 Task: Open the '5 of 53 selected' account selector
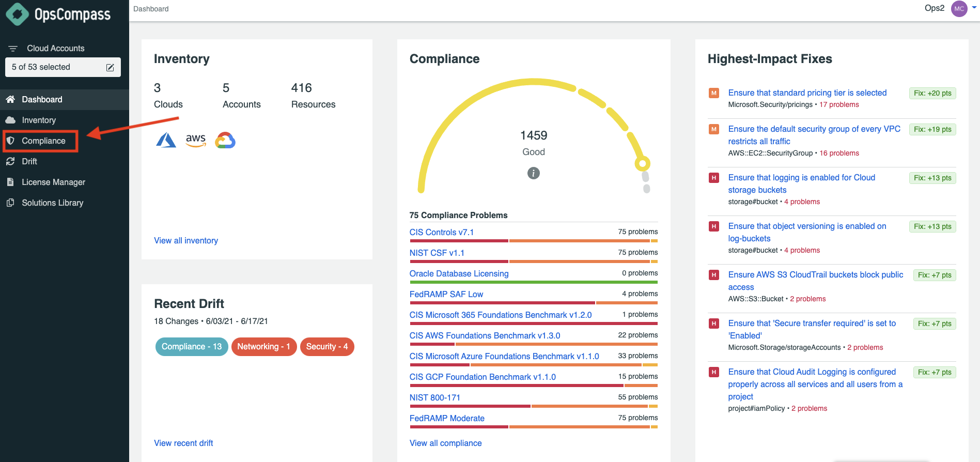point(63,67)
